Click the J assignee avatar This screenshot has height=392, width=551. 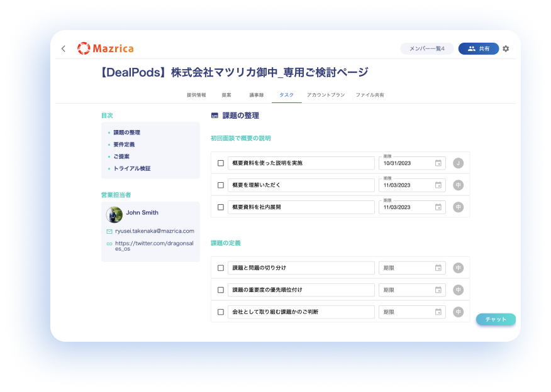pyautogui.click(x=459, y=163)
